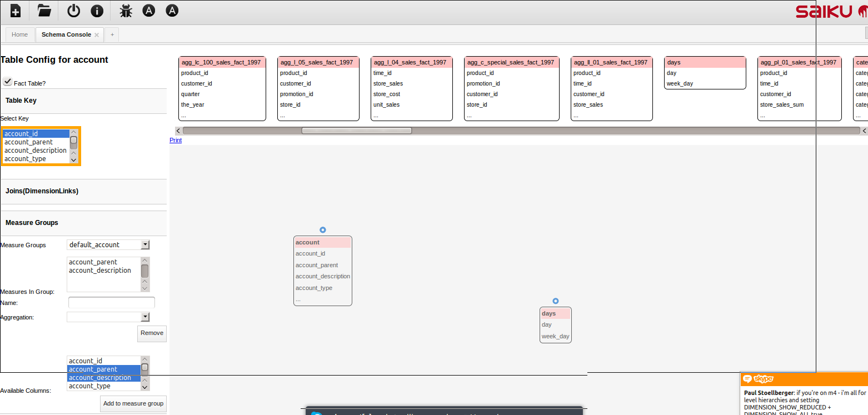868x415 pixels.
Task: Click the agg_lc_100_sales_fact_1997 table header
Action: 222,62
